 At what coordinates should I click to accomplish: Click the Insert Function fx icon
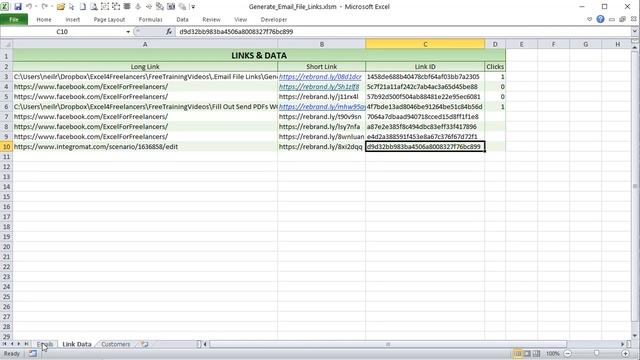pos(169,31)
